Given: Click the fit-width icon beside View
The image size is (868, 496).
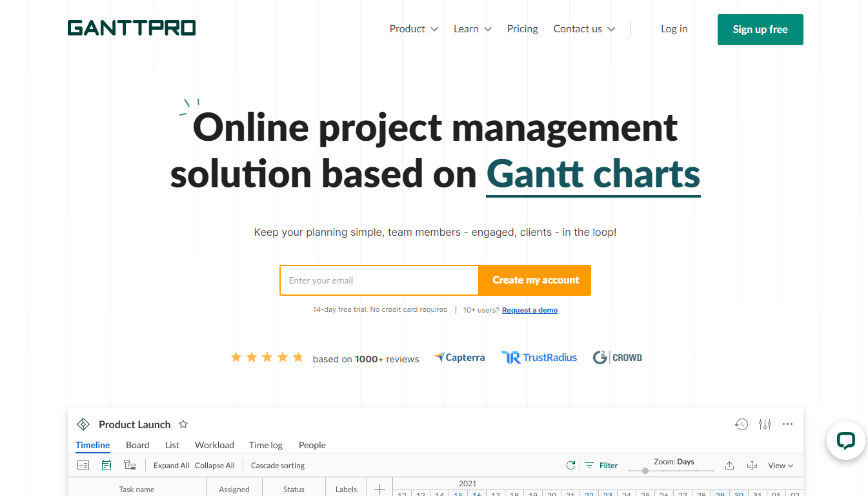Looking at the screenshot, I should [x=752, y=465].
